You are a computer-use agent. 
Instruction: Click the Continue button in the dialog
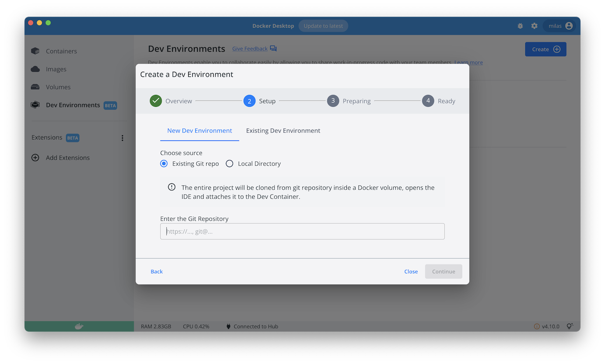click(x=443, y=271)
